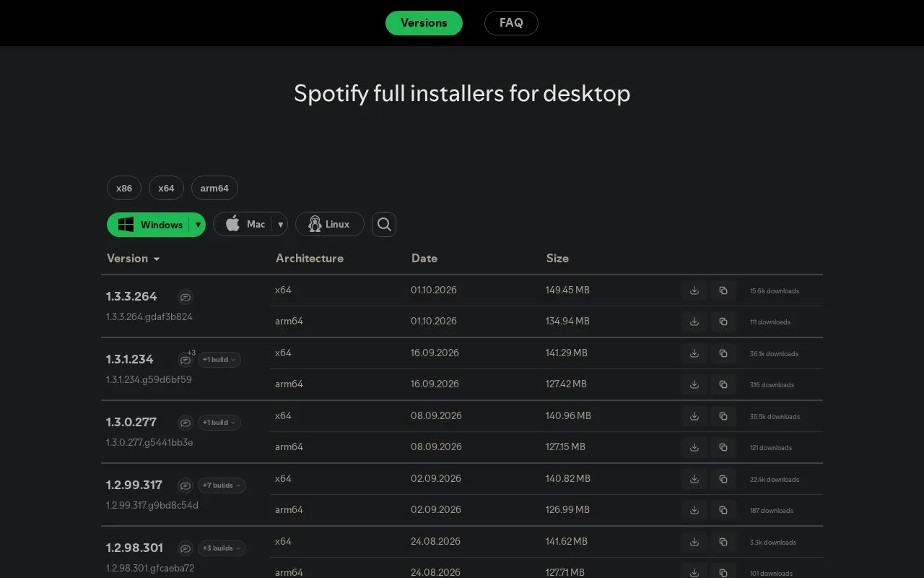Click the 1.3.0.277 version title
The height and width of the screenshot is (578, 924).
131,422
